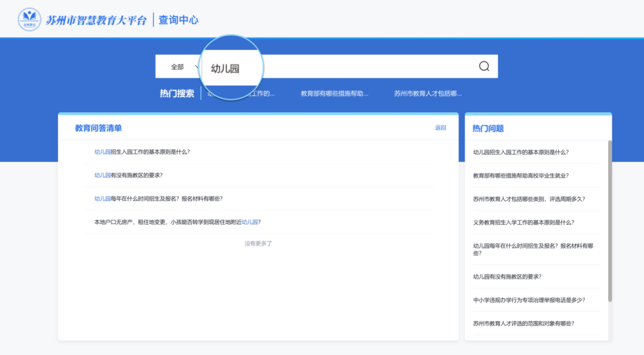Click 查询中心 header title
Image resolution: width=644 pixels, height=355 pixels.
[178, 20]
